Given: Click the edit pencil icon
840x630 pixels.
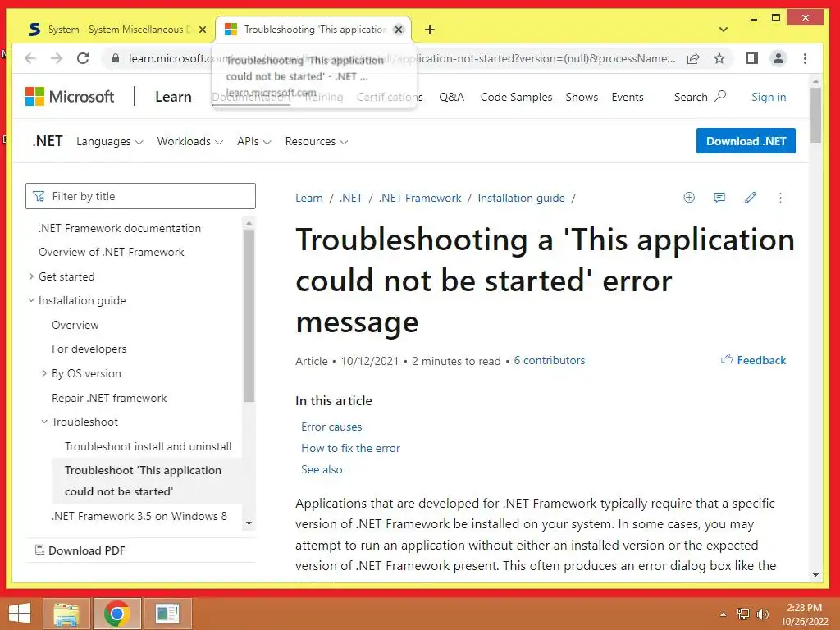Looking at the screenshot, I should pos(750,198).
